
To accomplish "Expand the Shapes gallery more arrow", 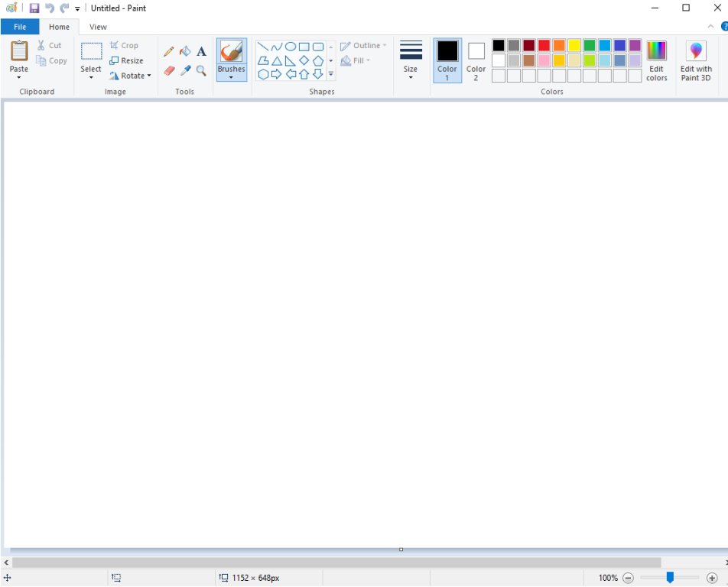I will pos(330,74).
